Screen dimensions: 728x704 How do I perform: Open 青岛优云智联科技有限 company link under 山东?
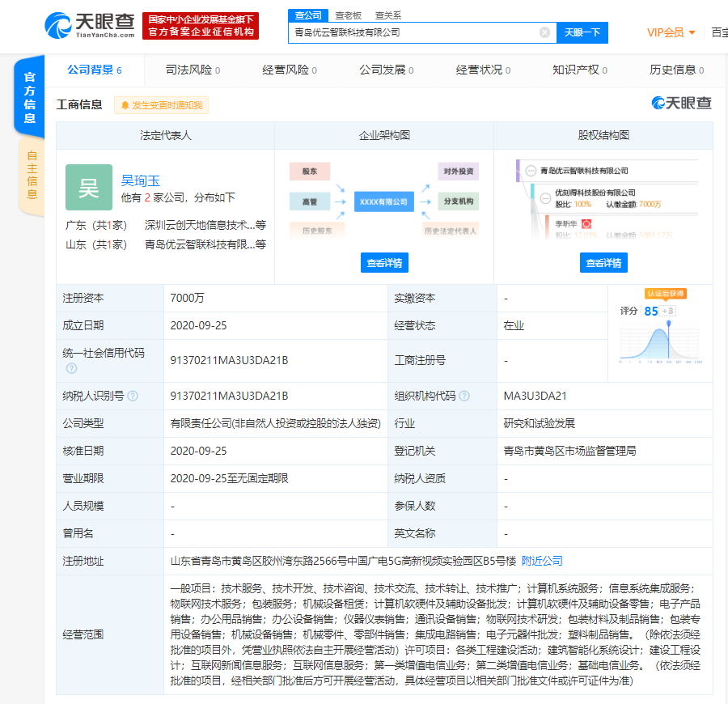(205, 244)
